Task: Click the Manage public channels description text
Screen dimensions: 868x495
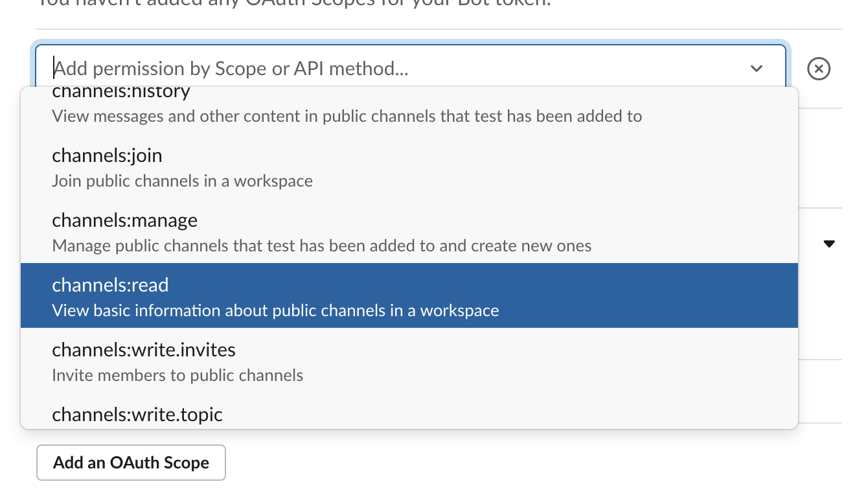Action: pyautogui.click(x=321, y=246)
